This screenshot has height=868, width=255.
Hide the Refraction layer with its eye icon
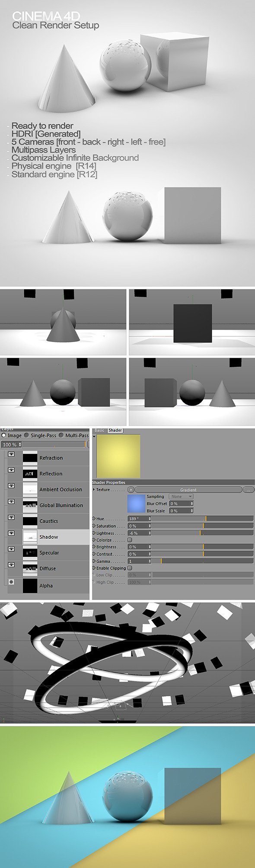[x=12, y=454]
